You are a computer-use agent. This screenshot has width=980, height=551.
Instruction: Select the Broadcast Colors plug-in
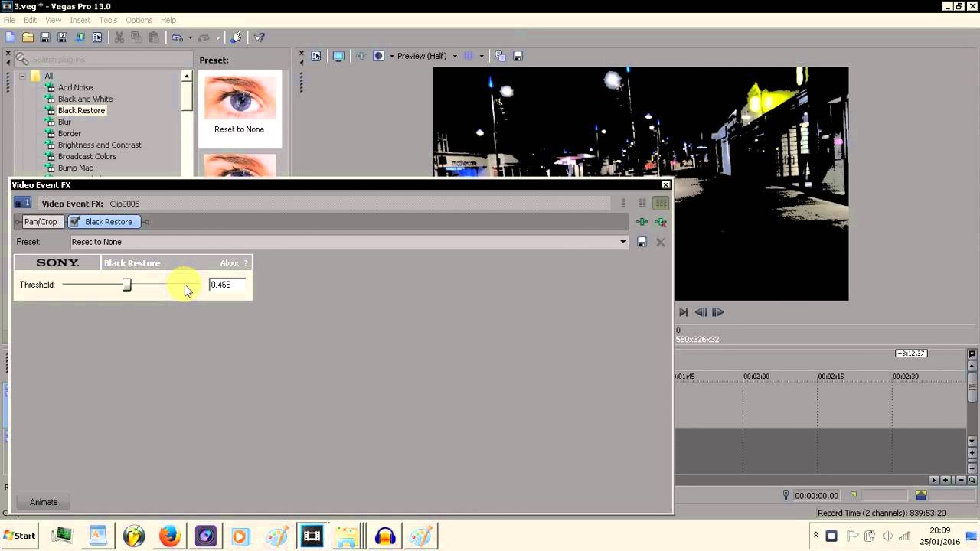point(87,156)
